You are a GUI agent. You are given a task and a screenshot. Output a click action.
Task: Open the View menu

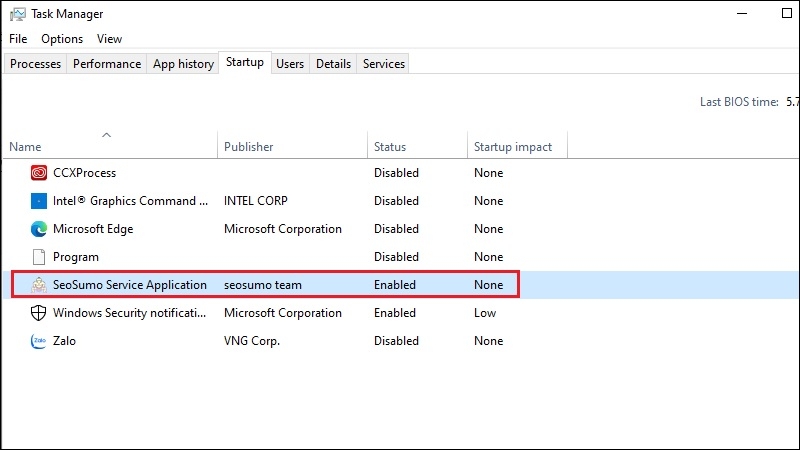point(109,39)
